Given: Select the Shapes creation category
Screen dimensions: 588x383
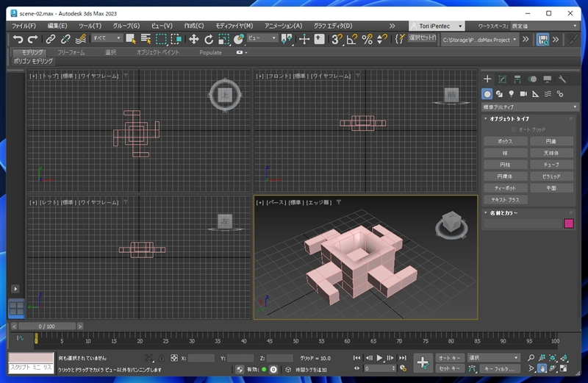Looking at the screenshot, I should click(x=499, y=94).
